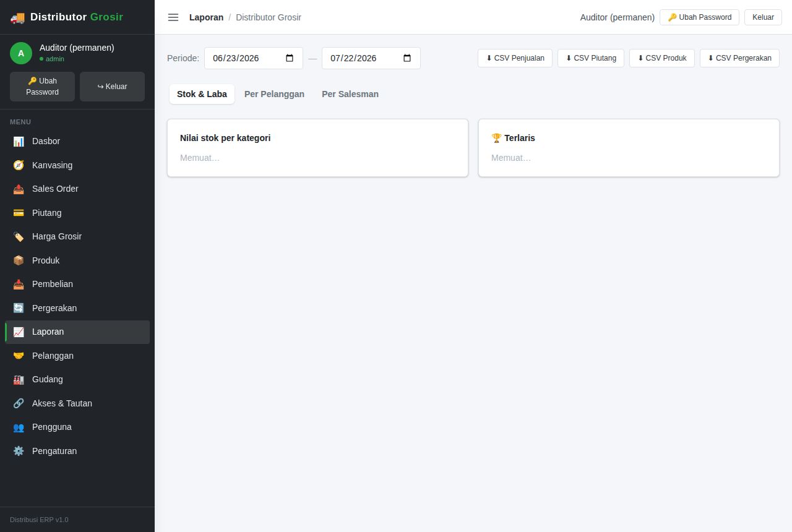Open Kanvasing compass icon
Image resolution: width=792 pixels, height=532 pixels.
[x=19, y=165]
